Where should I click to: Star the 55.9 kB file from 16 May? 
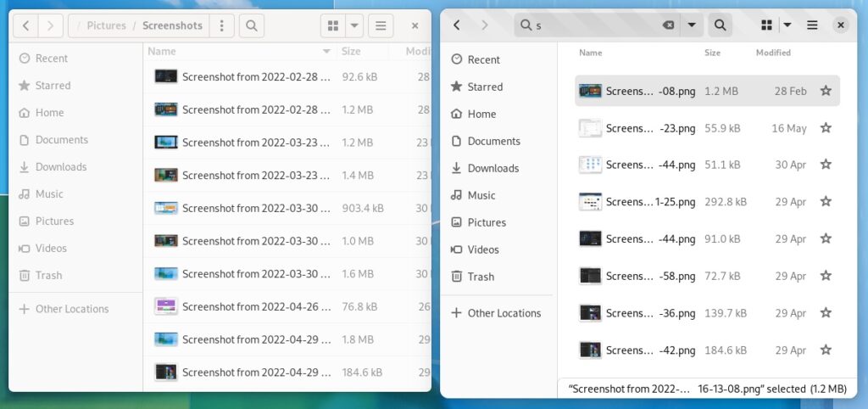click(x=826, y=128)
